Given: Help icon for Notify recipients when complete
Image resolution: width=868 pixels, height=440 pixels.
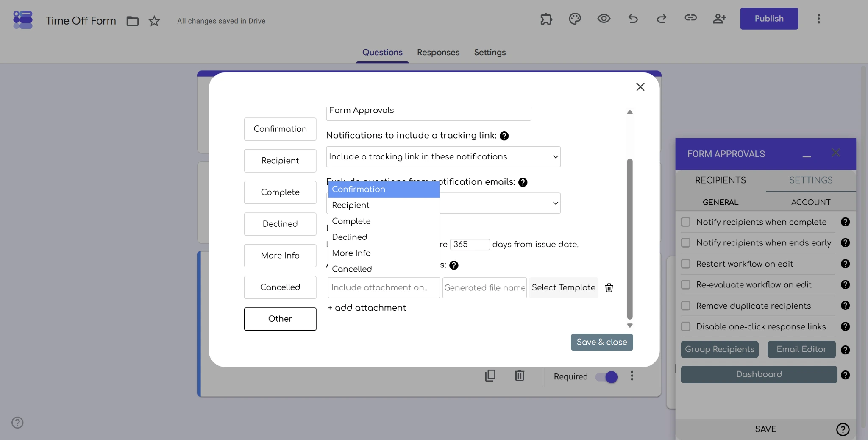Looking at the screenshot, I should tap(845, 222).
